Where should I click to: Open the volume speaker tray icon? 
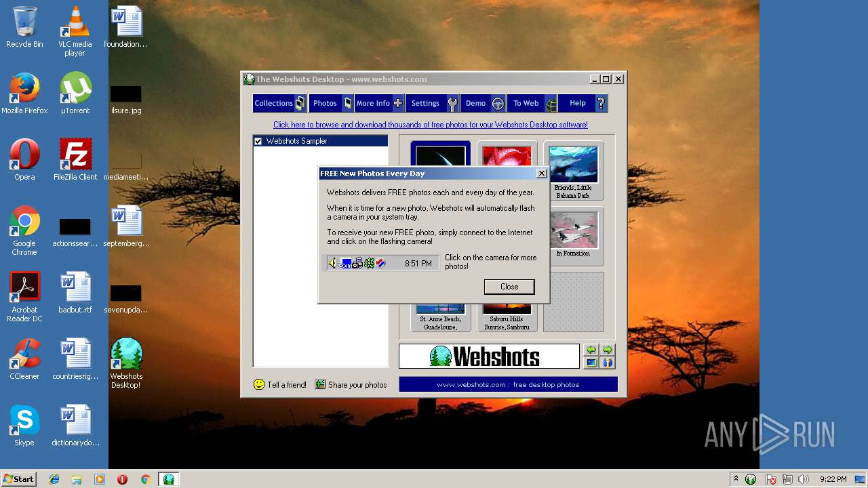(804, 479)
